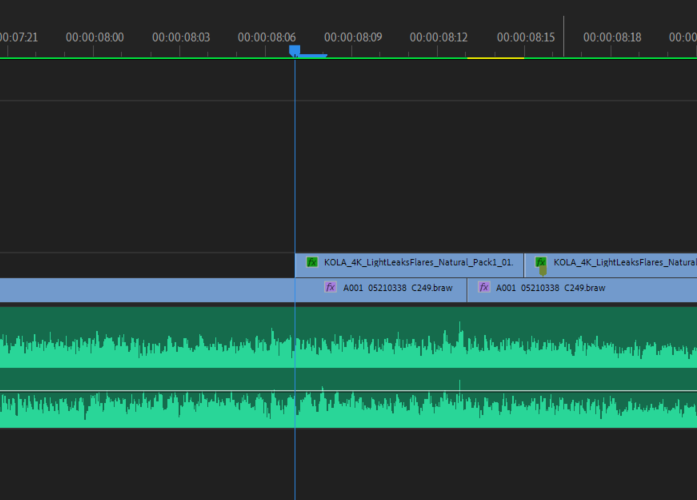
Task: Click the fx badge on first KOLA LightLeaks clip
Action: (x=312, y=262)
